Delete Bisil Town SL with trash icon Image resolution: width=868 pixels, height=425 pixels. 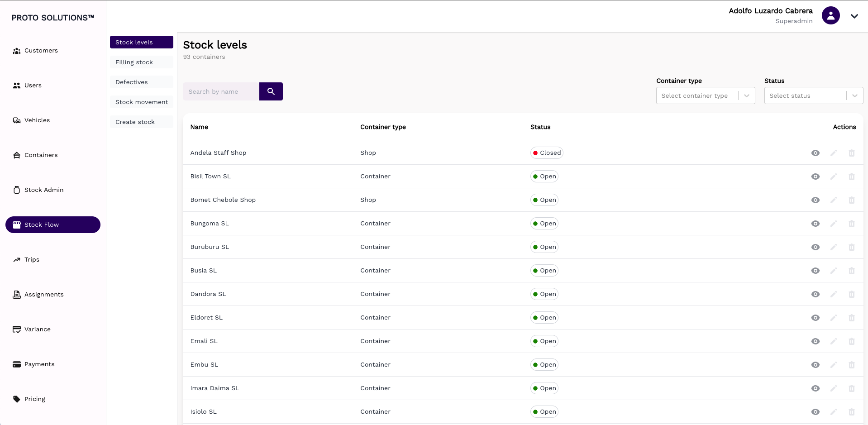[x=852, y=177]
